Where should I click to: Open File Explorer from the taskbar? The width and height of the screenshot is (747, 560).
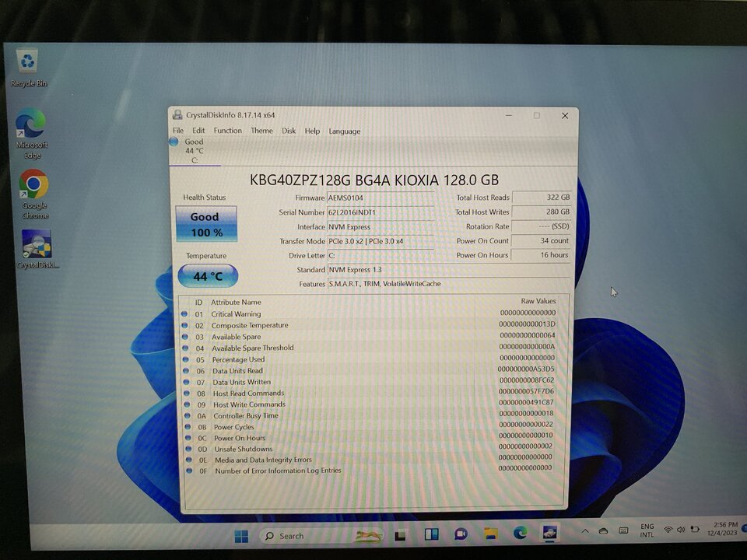point(491,534)
